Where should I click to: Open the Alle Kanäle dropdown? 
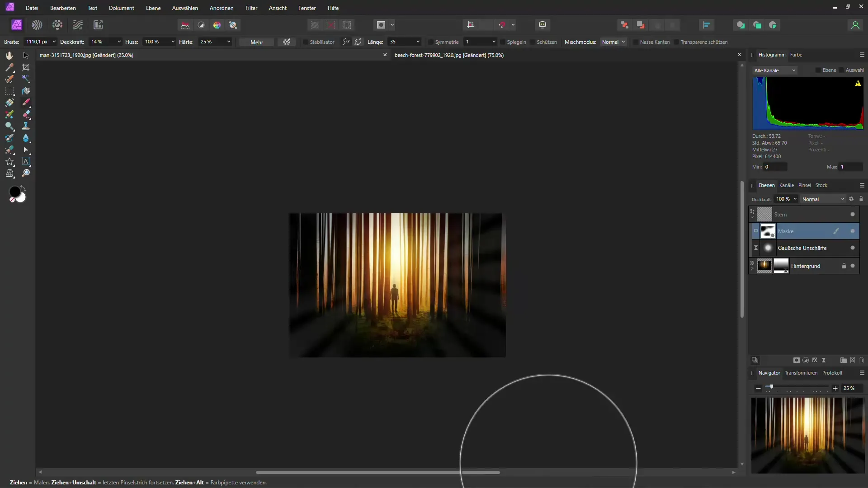pyautogui.click(x=774, y=70)
